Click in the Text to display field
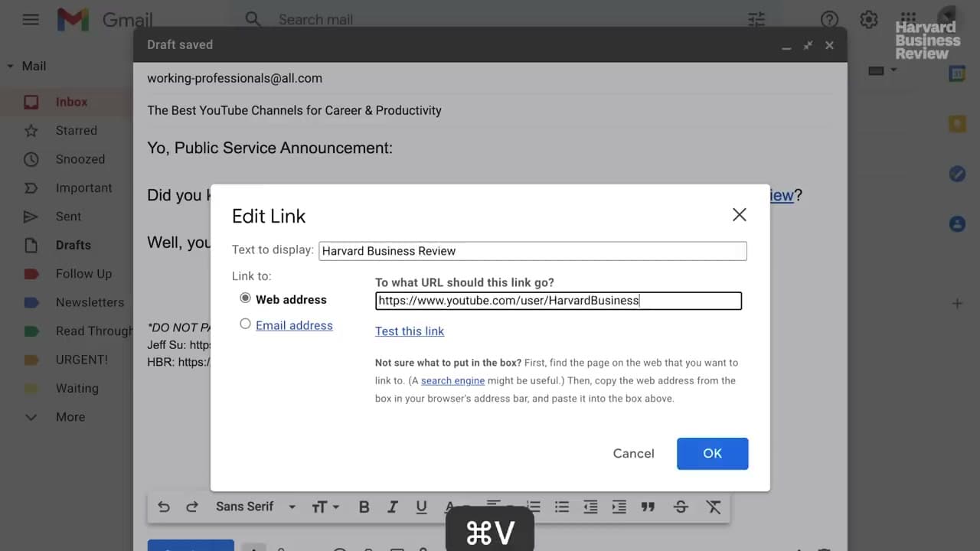The image size is (980, 551). pos(533,251)
